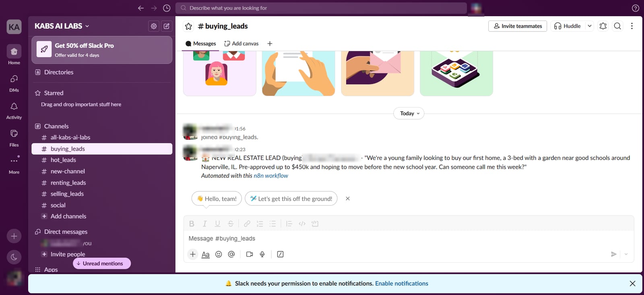
Task: Open the hot_leads channel
Action: click(102, 160)
